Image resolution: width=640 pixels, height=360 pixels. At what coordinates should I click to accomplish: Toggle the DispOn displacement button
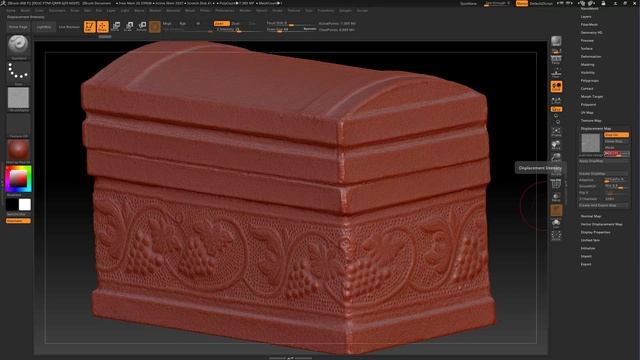point(616,135)
